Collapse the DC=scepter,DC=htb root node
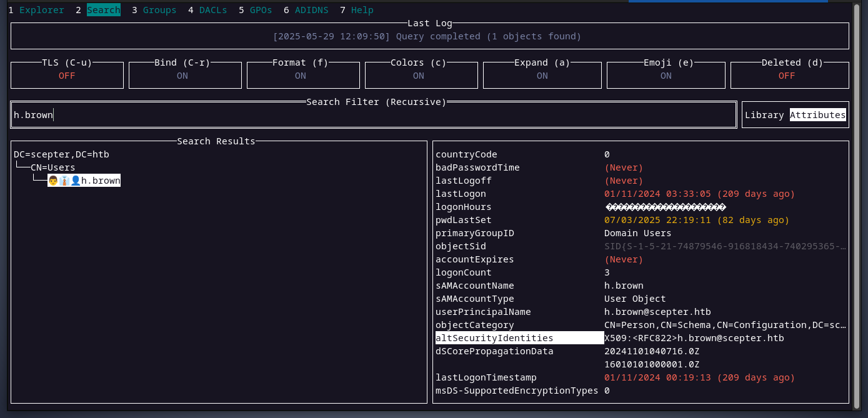868x418 pixels. click(61, 154)
